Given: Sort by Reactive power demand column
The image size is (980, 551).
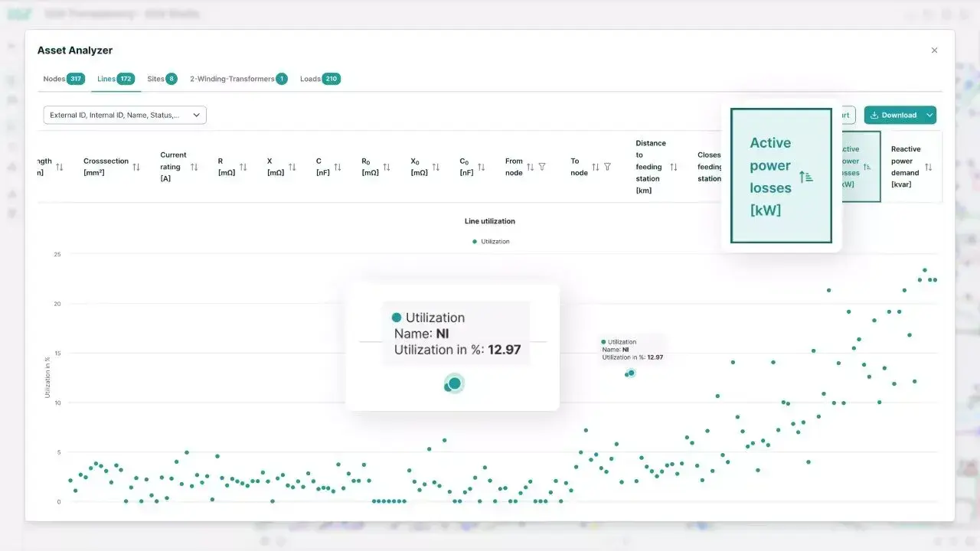Looking at the screenshot, I should pos(928,167).
